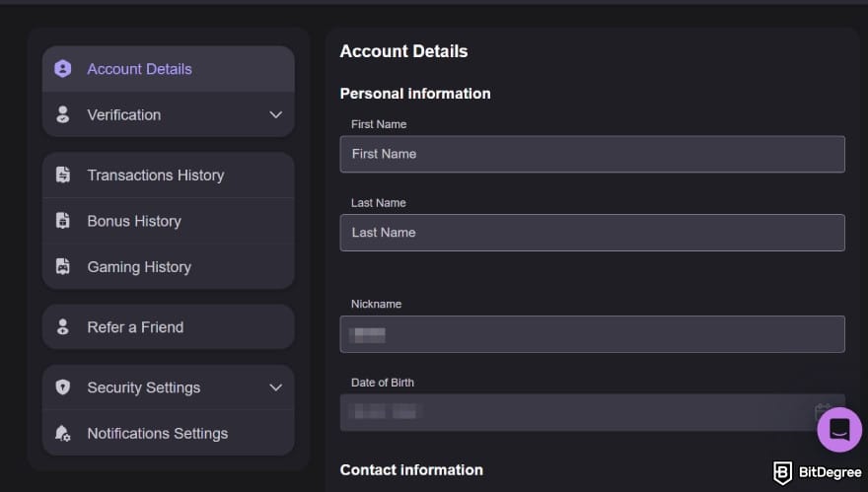This screenshot has height=492, width=868.
Task: Click the Notifications Settings bell icon
Action: pos(63,433)
